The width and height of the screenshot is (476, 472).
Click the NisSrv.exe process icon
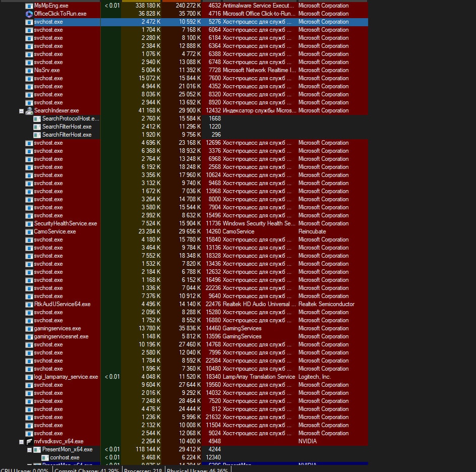29,71
